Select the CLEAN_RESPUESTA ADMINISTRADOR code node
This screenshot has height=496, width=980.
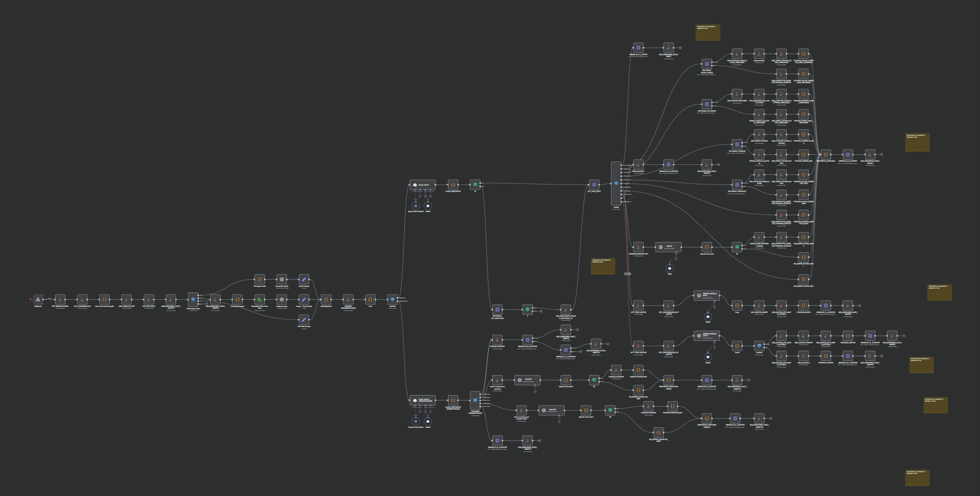pyautogui.click(x=453, y=400)
